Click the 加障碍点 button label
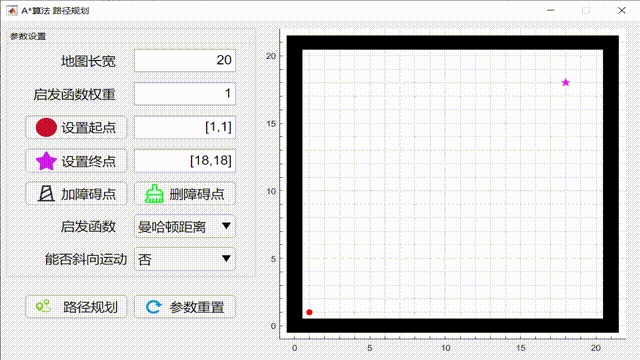 88,194
